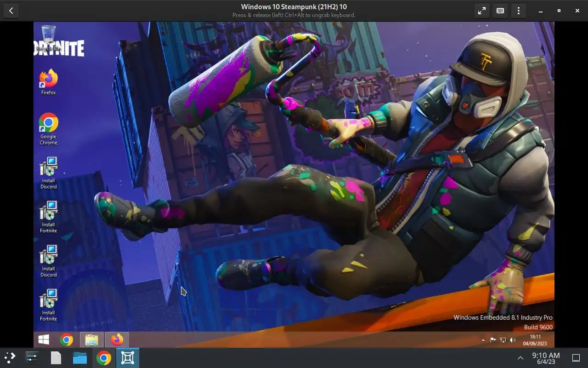Open the host application launcher menu
588x368 pixels.
pos(10,358)
